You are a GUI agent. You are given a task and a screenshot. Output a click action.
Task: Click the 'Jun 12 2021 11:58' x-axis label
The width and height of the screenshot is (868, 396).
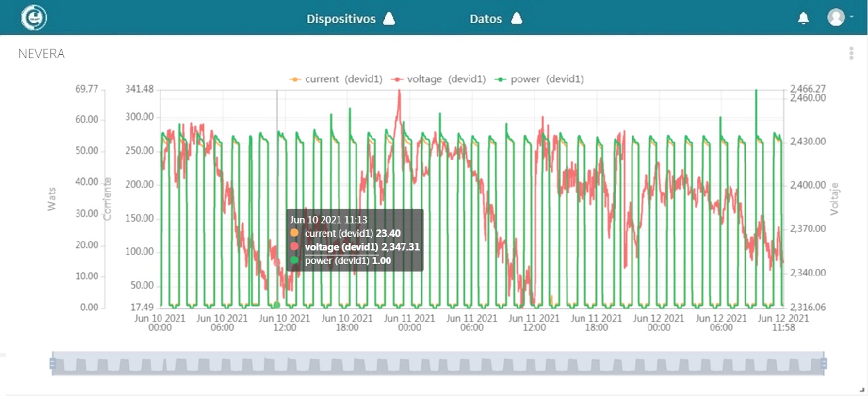[784, 323]
